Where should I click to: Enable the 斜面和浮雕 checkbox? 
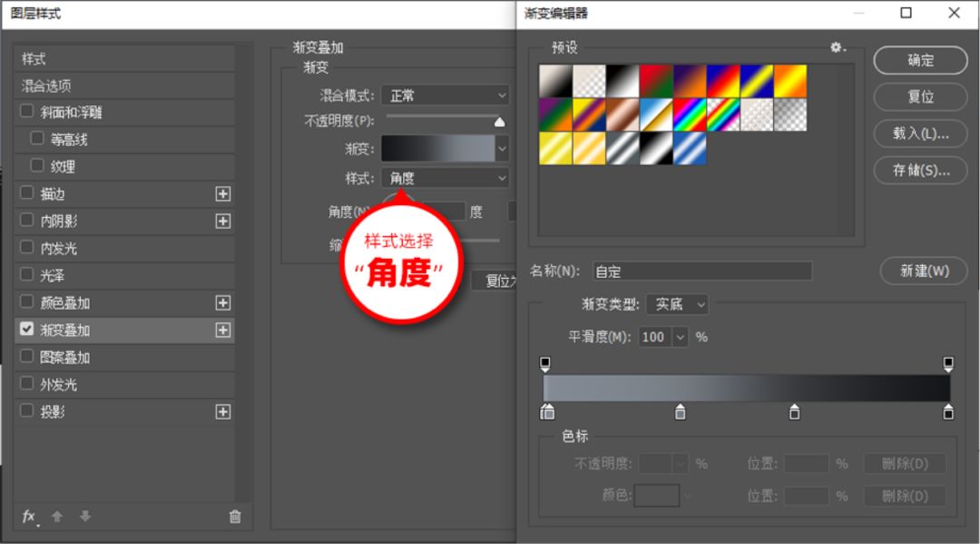pos(26,113)
